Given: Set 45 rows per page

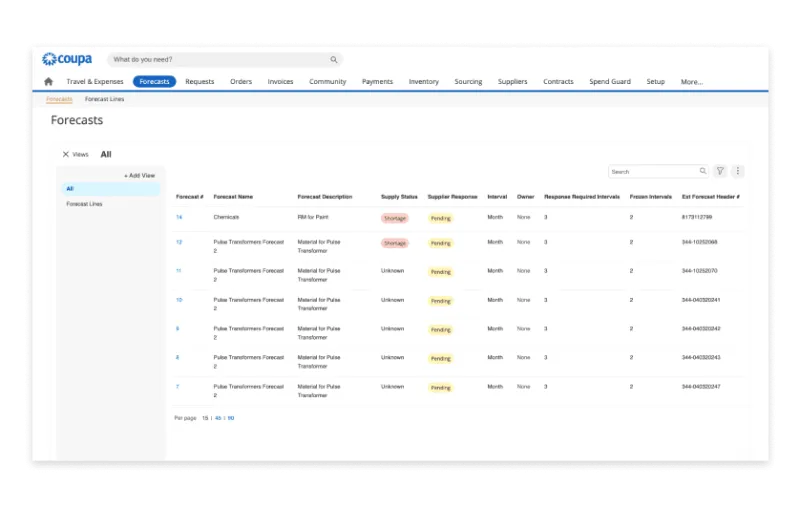Looking at the screenshot, I should pyautogui.click(x=218, y=418).
